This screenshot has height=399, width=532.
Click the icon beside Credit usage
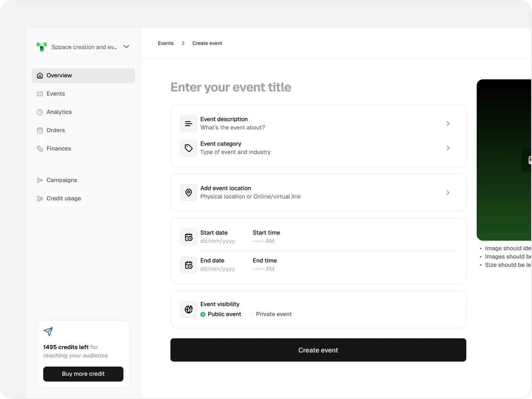coord(40,199)
